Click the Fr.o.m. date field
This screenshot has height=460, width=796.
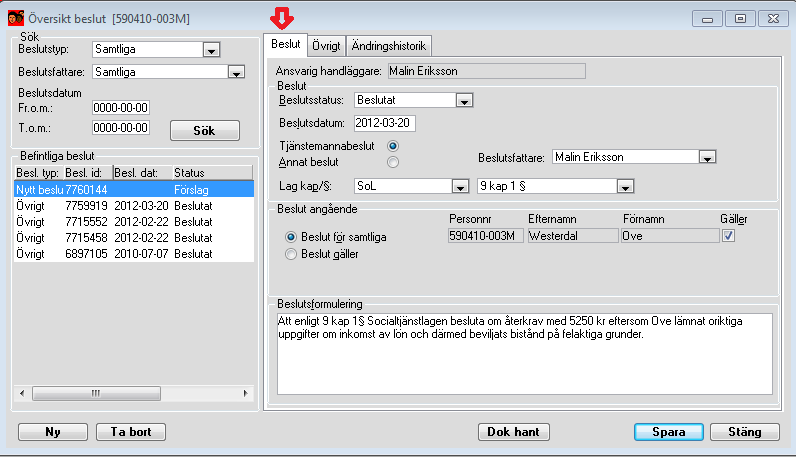pos(121,108)
